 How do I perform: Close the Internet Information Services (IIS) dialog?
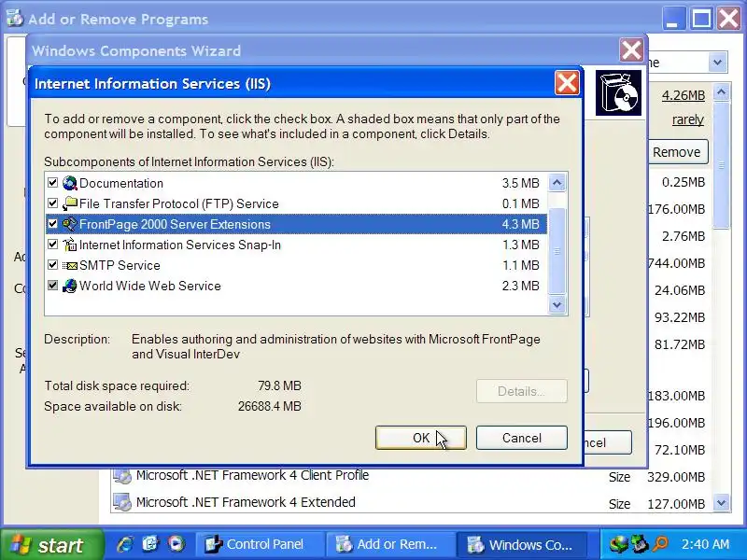567,83
